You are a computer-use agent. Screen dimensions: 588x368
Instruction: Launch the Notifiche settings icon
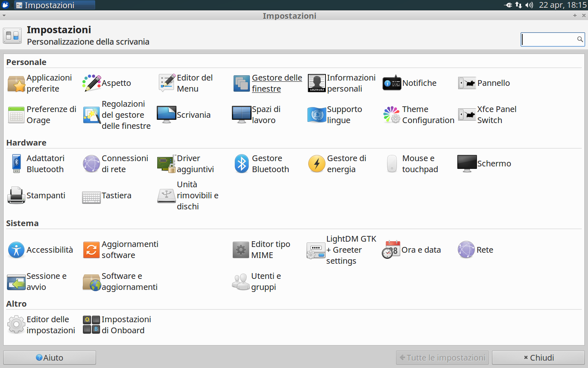(x=392, y=83)
